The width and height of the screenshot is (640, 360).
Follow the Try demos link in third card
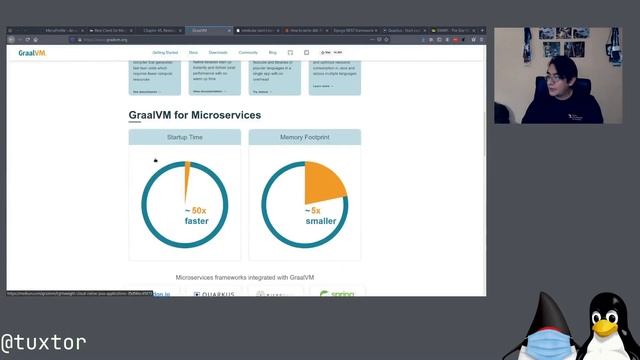[261, 92]
